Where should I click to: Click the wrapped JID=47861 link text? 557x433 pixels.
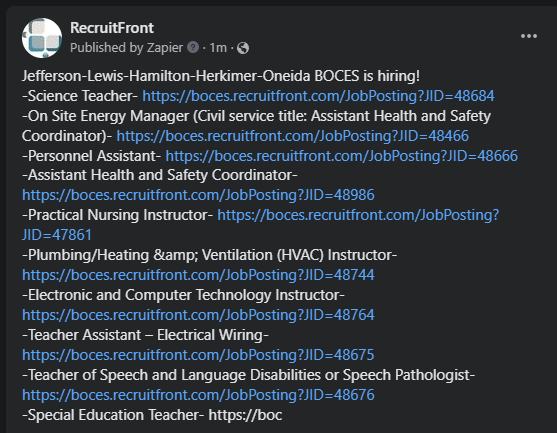pos(57,235)
